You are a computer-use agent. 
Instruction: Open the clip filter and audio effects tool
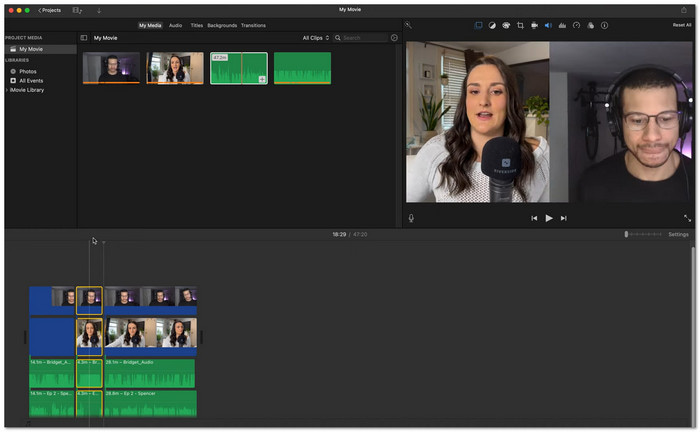(591, 25)
